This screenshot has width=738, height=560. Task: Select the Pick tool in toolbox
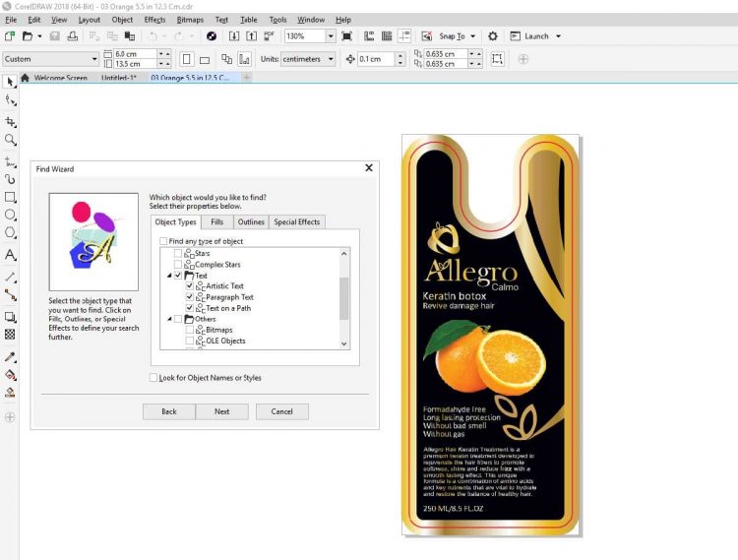(10, 82)
